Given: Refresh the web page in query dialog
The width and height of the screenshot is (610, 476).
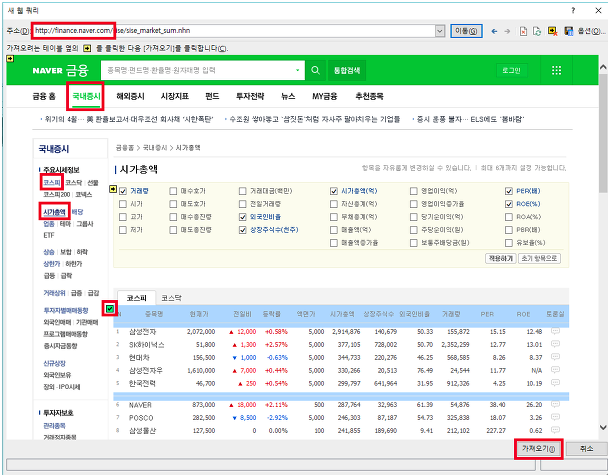Looking at the screenshot, I should click(537, 31).
